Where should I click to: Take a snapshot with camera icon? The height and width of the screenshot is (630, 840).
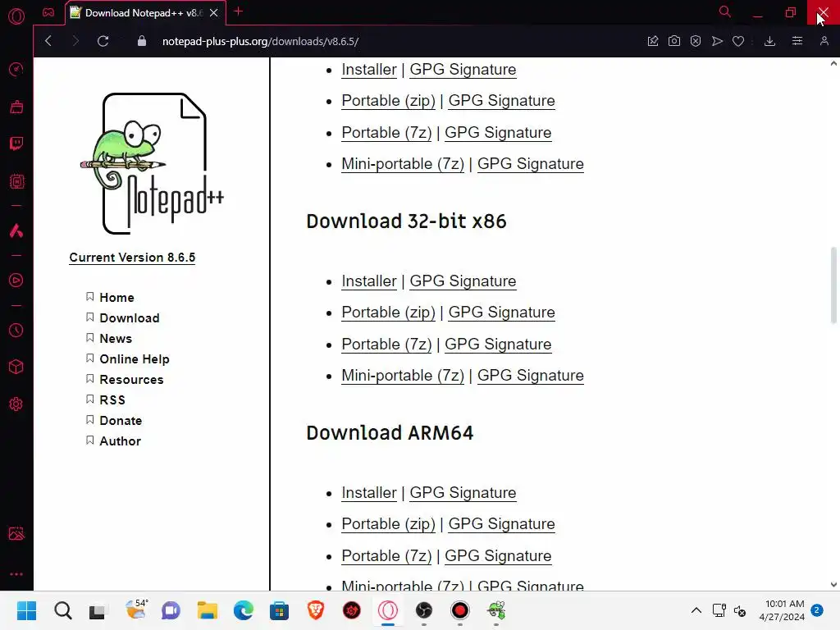pyautogui.click(x=674, y=41)
